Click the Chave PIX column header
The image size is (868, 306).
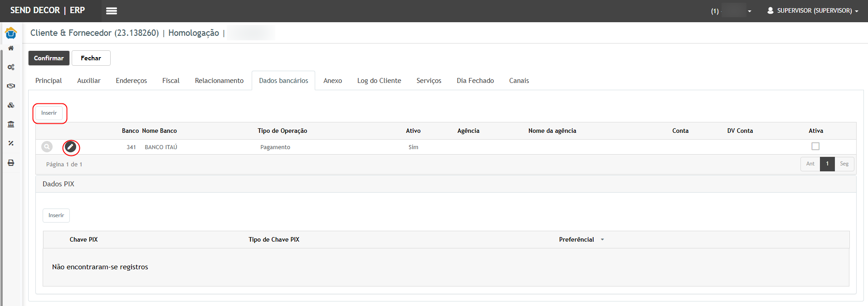[83, 240]
